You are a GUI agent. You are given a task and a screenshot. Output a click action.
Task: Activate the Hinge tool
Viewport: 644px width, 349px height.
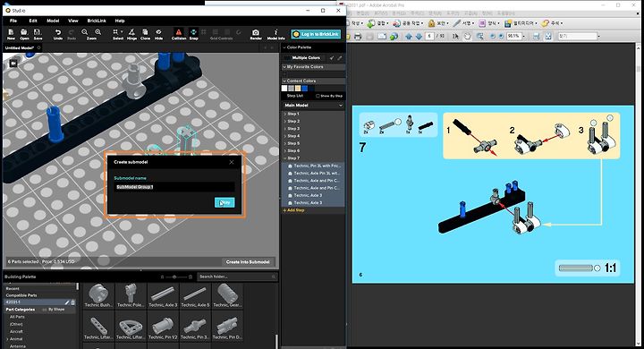131,32
